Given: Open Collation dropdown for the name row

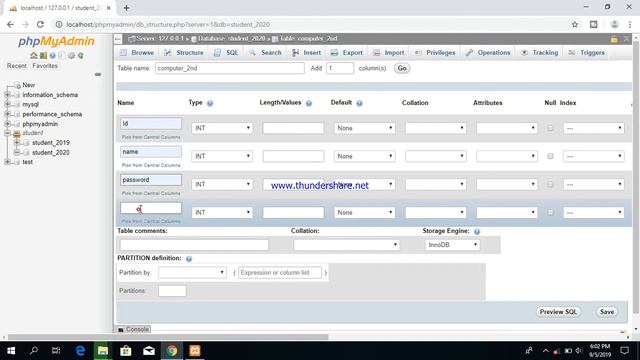Looking at the screenshot, I should 436,156.
